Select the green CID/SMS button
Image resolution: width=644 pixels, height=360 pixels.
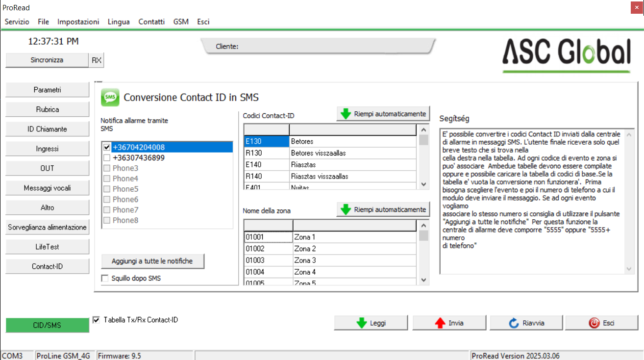click(48, 325)
